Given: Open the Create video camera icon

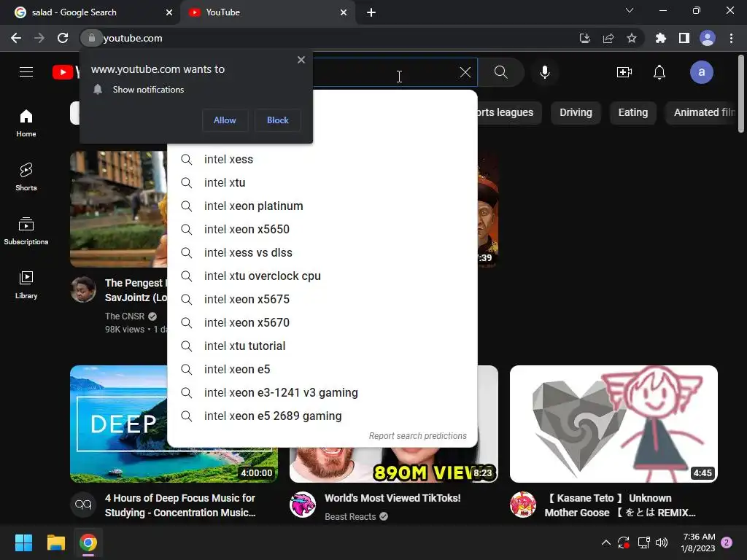Looking at the screenshot, I should click(x=624, y=72).
